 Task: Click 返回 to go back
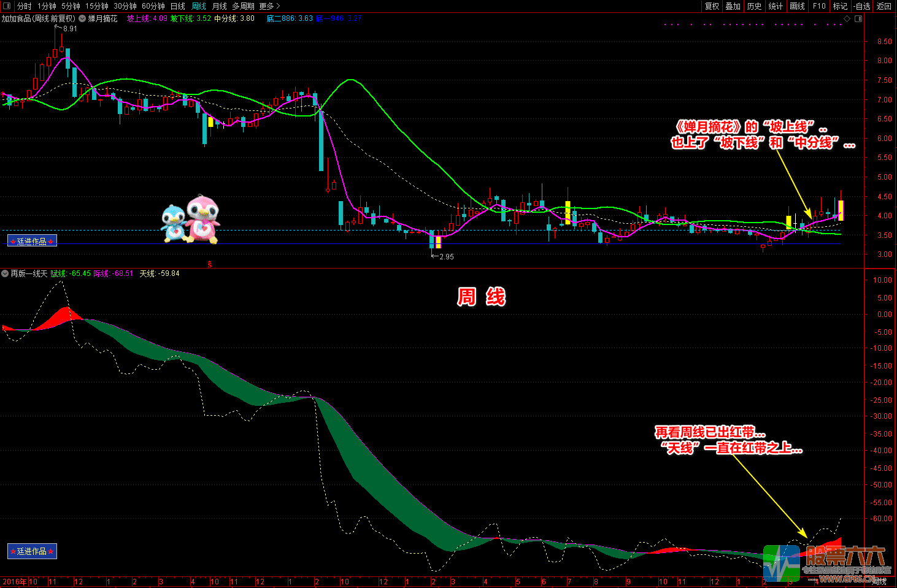coord(884,6)
